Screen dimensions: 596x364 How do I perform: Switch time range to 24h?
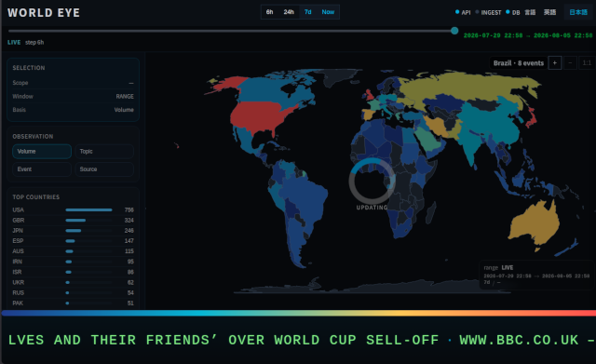(x=289, y=12)
